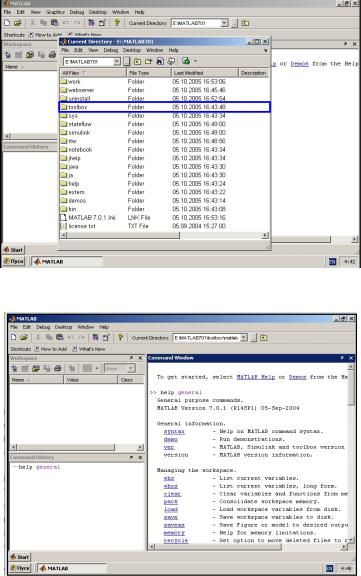
Task: Click the lower Workspace panel horizontal scrollbar
Action: tap(77, 447)
